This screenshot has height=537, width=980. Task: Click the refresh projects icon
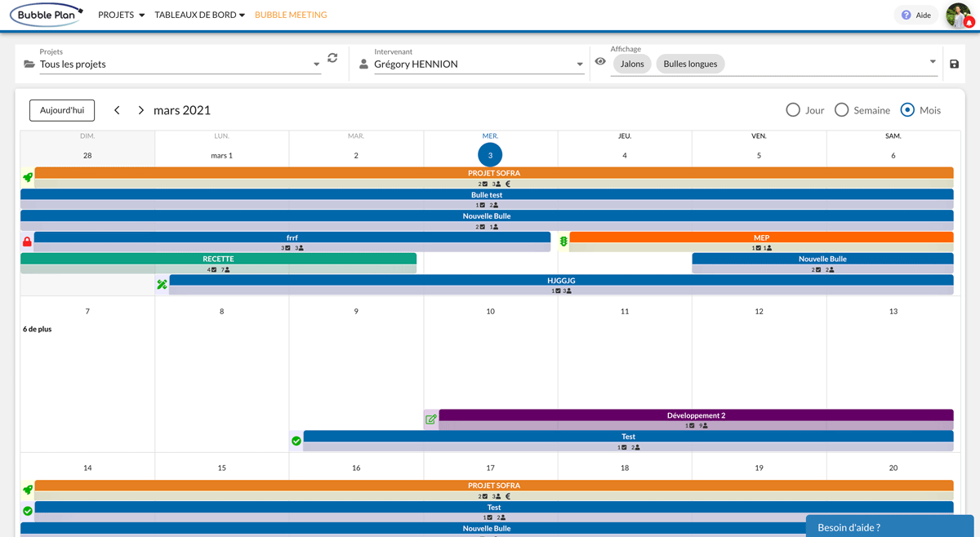[332, 58]
